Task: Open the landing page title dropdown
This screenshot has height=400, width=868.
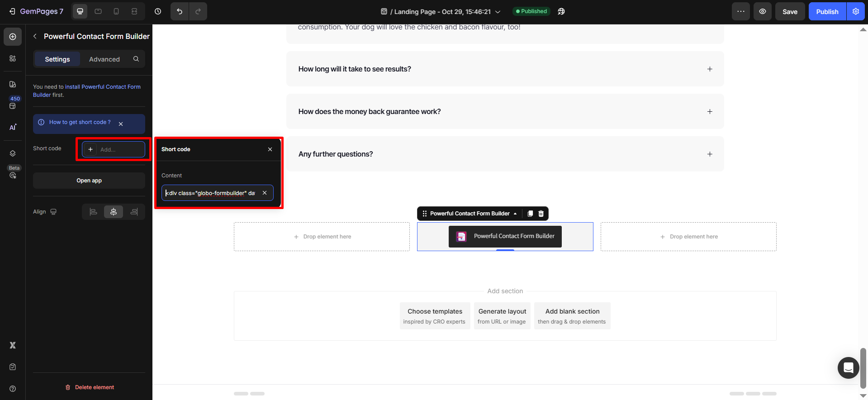Action: pos(498,12)
